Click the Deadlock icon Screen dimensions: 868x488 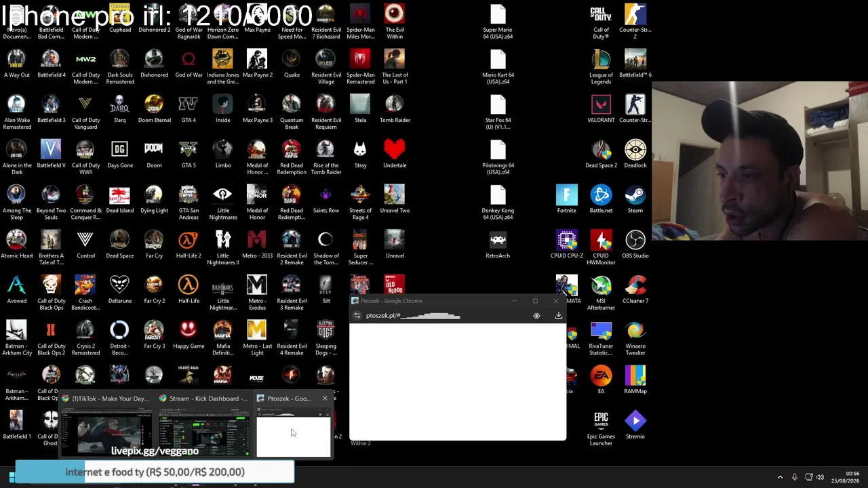[635, 154]
